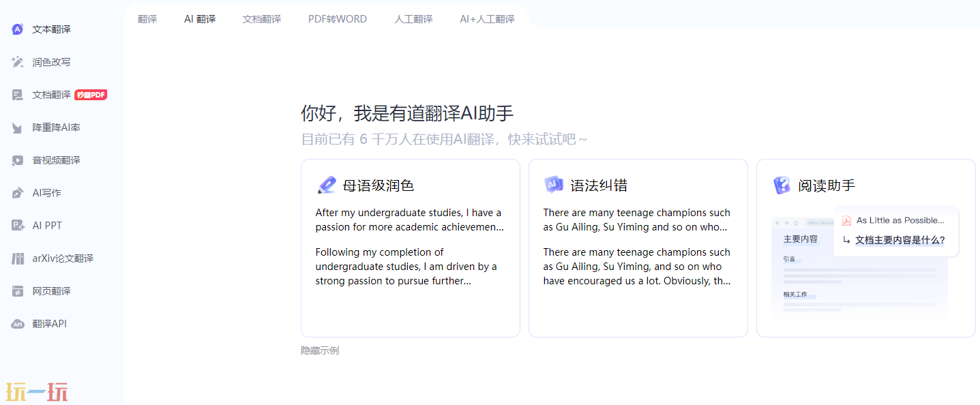Click the 阅读助手 question icon
The width and height of the screenshot is (980, 405).
coord(782,185)
